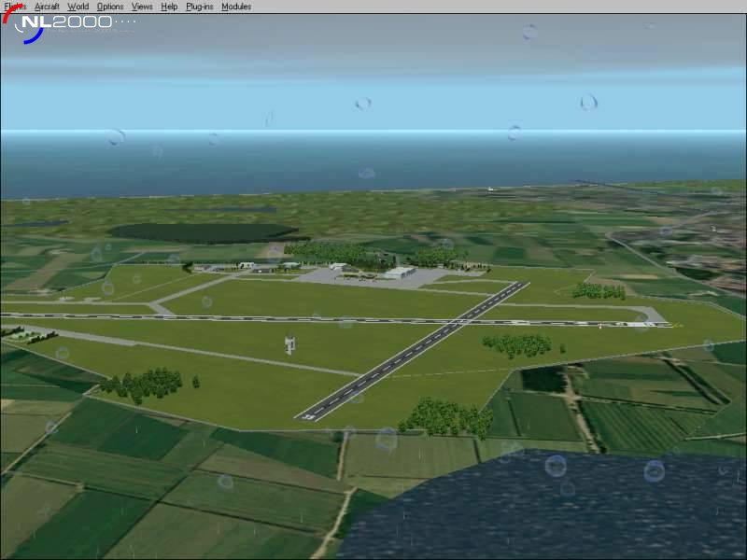Open the Modules menu
Image resolution: width=747 pixels, height=560 pixels.
pyautogui.click(x=236, y=7)
